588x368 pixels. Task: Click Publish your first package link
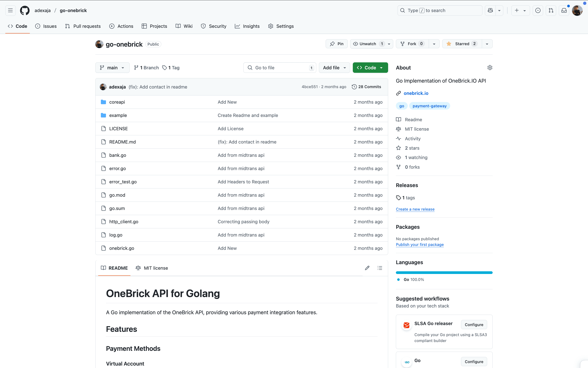coord(420,244)
